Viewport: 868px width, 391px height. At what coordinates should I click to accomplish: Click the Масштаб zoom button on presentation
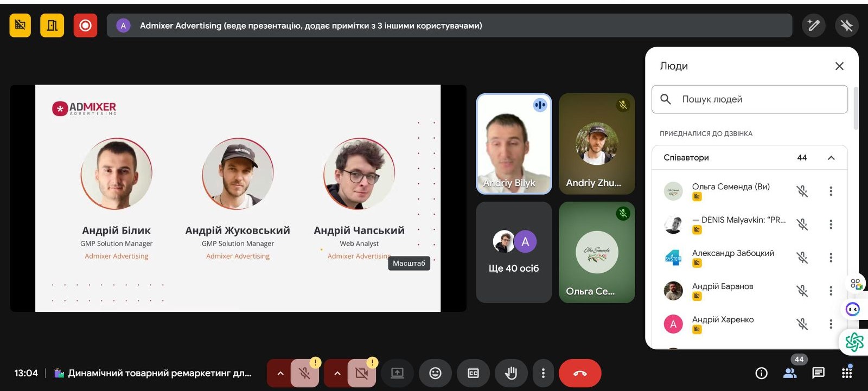coord(409,263)
